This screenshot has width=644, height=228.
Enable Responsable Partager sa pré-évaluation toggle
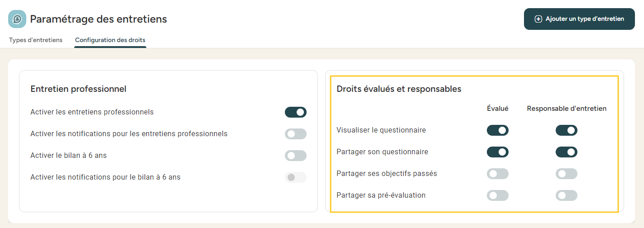click(566, 195)
